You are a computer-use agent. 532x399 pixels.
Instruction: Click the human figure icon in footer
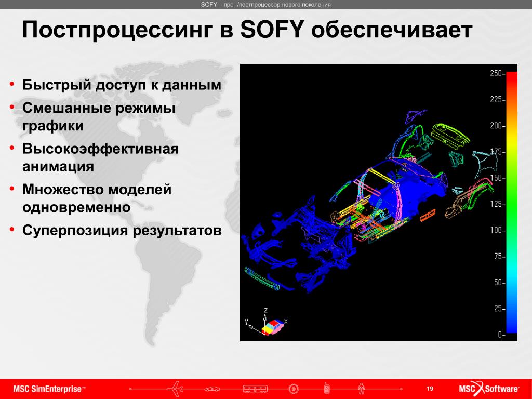(x=361, y=389)
